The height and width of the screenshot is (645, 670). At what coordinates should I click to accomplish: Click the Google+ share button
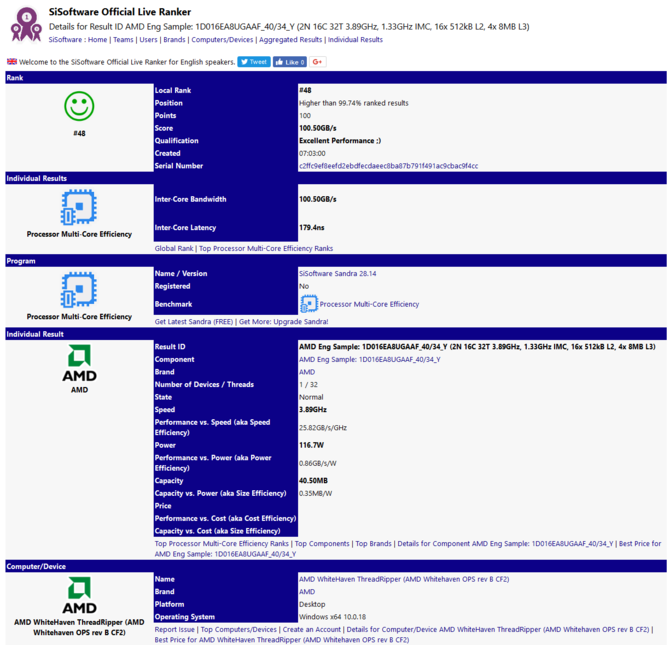pyautogui.click(x=318, y=62)
